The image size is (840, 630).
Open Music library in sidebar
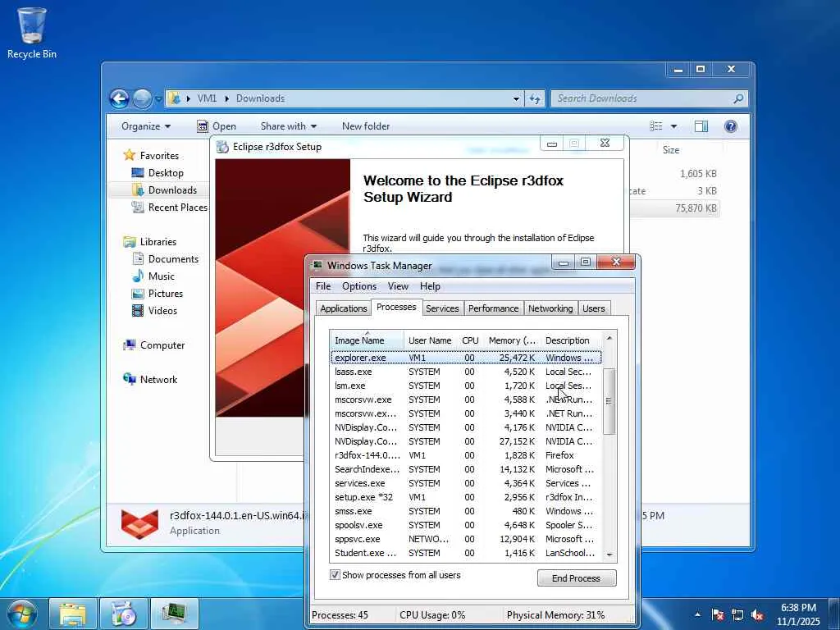[162, 276]
